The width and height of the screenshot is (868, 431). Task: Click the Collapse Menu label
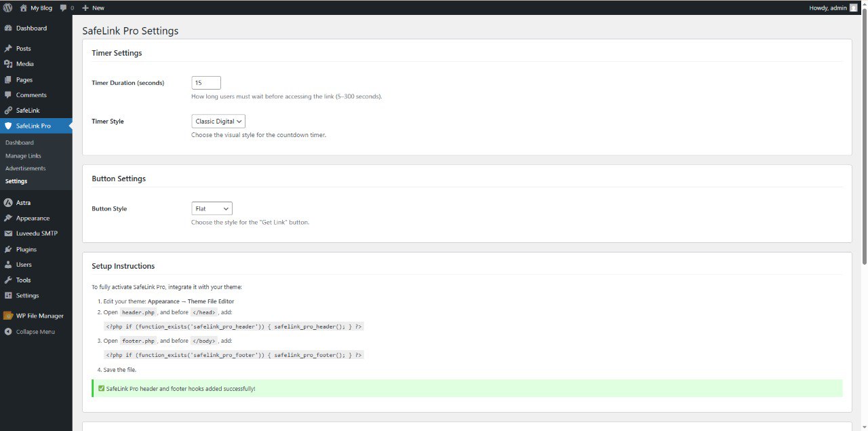[x=35, y=332]
